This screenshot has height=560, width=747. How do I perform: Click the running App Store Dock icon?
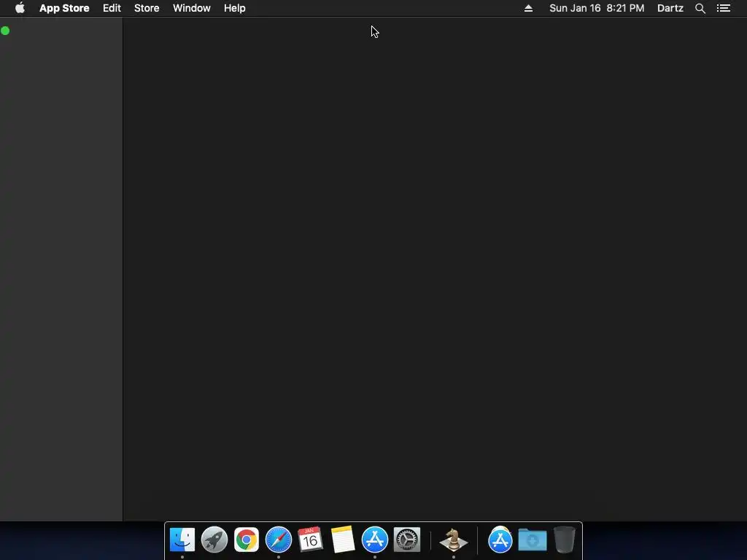(375, 540)
